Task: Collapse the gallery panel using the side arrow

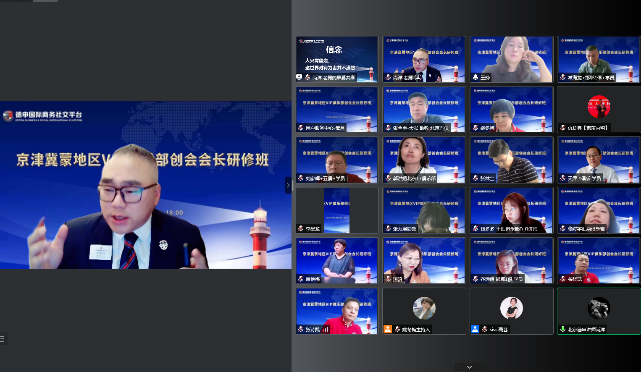Action: (x=288, y=185)
